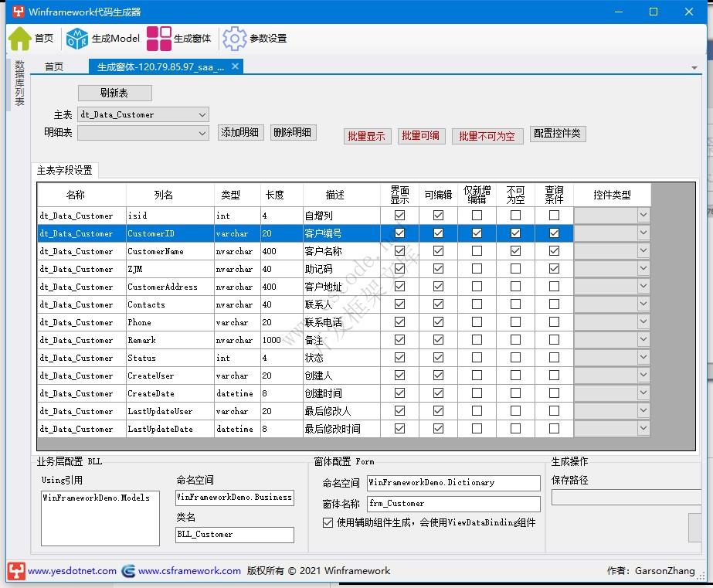
Task: Enable 不可为空 for the Phone row
Action: tap(514, 321)
